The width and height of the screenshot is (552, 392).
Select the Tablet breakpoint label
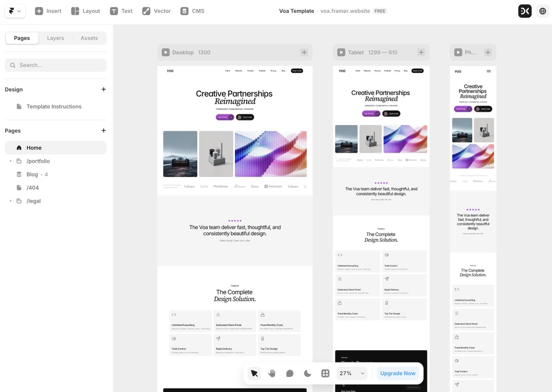(x=356, y=52)
